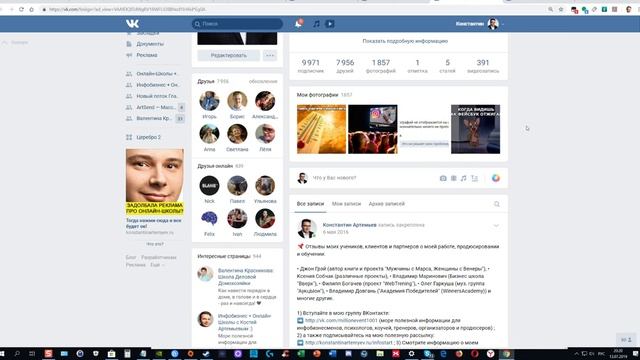This screenshot has height=360, width=640.
Task: Open Документы in the left sidebar
Action: pos(150,44)
